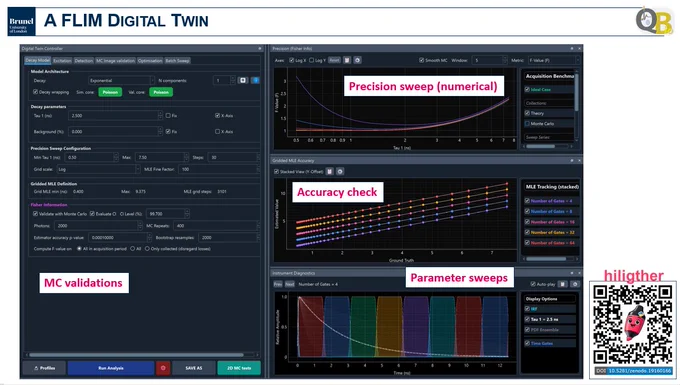Enable X-Axis checkbox for Background
680x385 pixels.
(x=217, y=131)
